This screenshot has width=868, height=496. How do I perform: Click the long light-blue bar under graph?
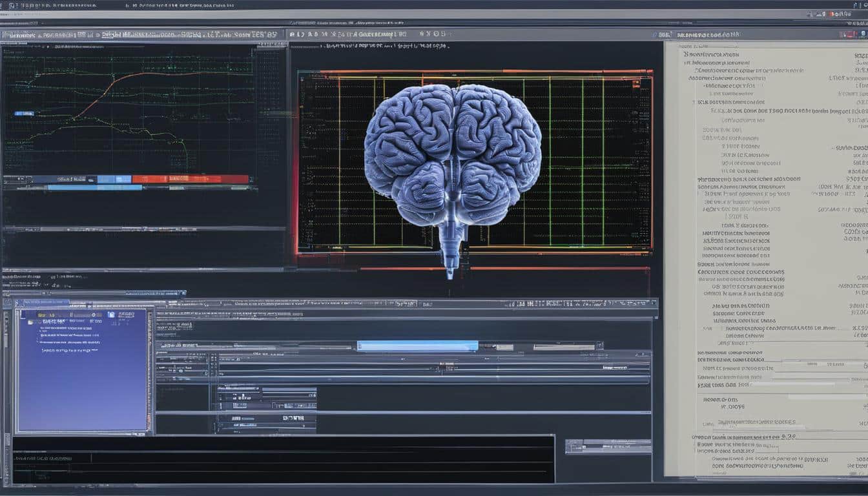95,188
